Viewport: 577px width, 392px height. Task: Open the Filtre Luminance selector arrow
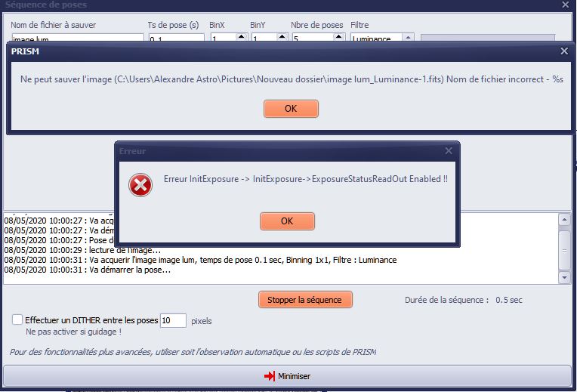pyautogui.click(x=408, y=36)
